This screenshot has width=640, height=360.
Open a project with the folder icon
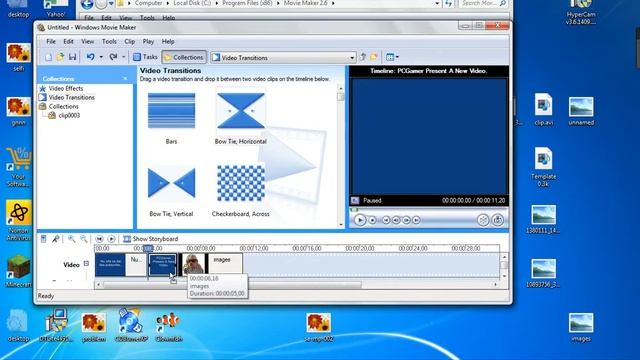coord(60,57)
